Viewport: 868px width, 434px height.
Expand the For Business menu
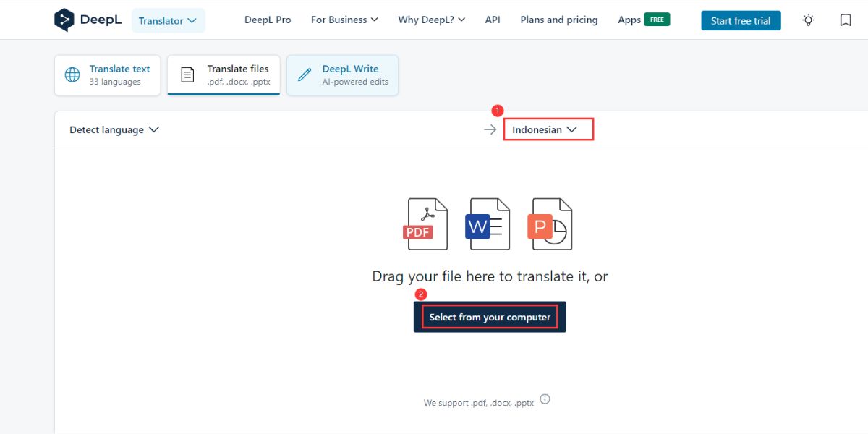(x=344, y=20)
